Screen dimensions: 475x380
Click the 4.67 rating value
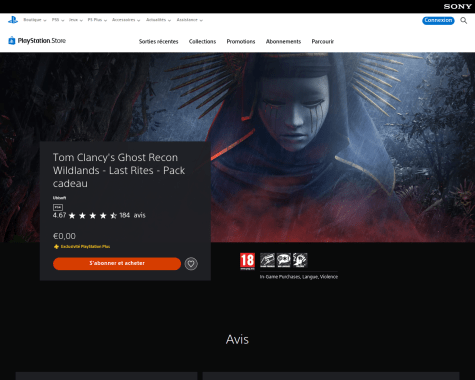59,215
